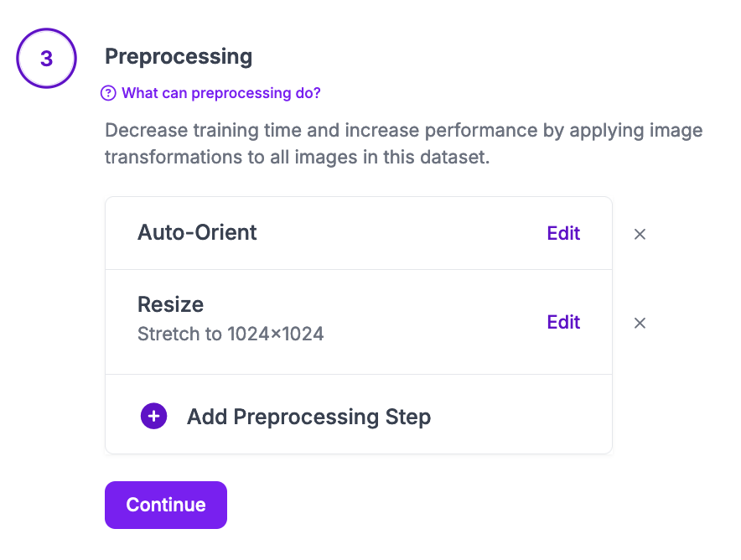Click the Preprocessing section heading
Viewport: 741px width, 560px height.
[179, 57]
